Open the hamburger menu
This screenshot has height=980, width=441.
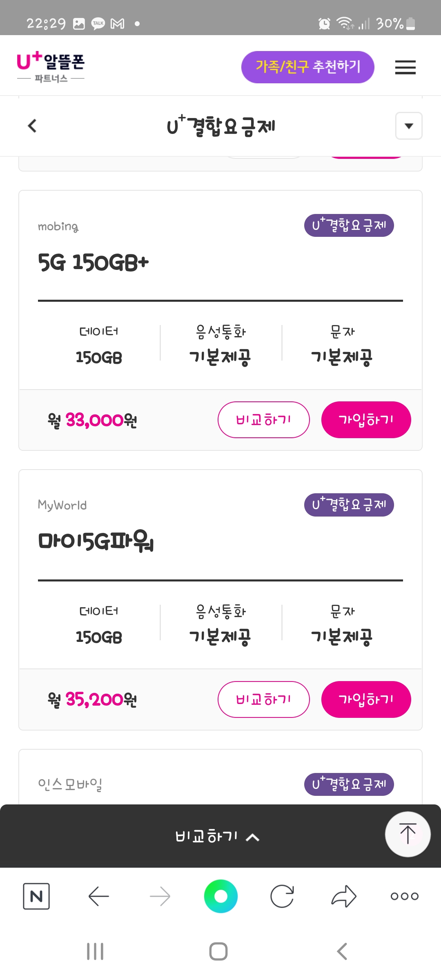pyautogui.click(x=405, y=67)
